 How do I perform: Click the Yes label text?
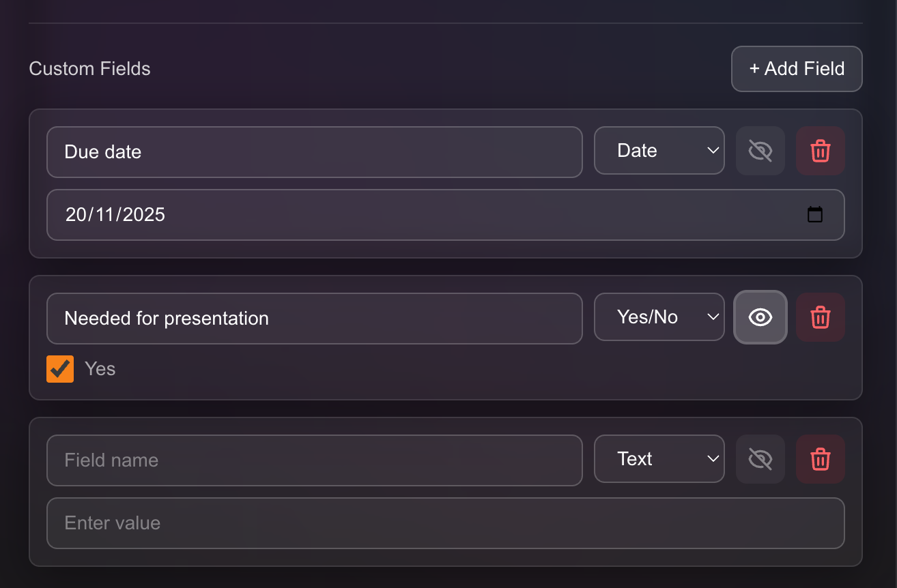click(100, 368)
